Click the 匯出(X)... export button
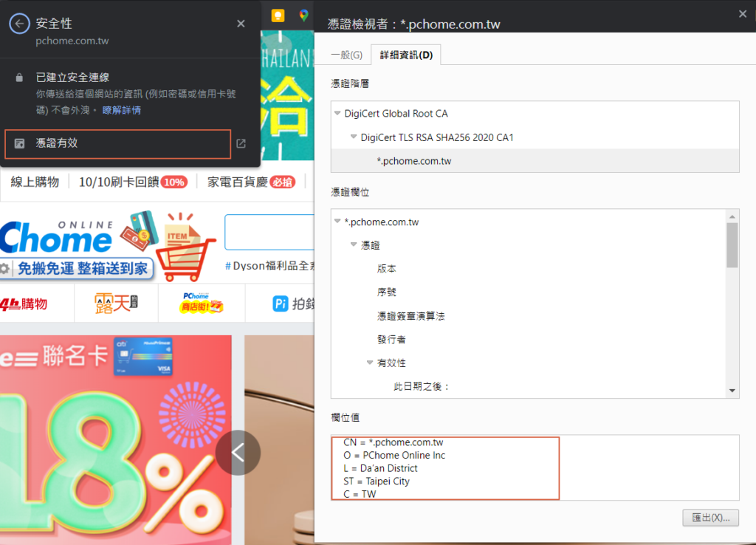Image resolution: width=756 pixels, height=545 pixels. click(711, 518)
